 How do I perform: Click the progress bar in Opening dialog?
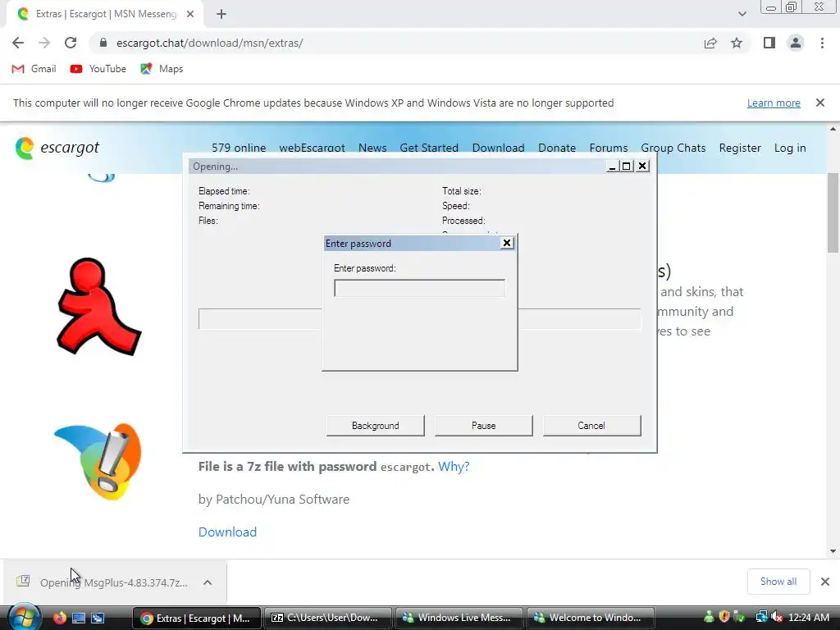pos(419,319)
